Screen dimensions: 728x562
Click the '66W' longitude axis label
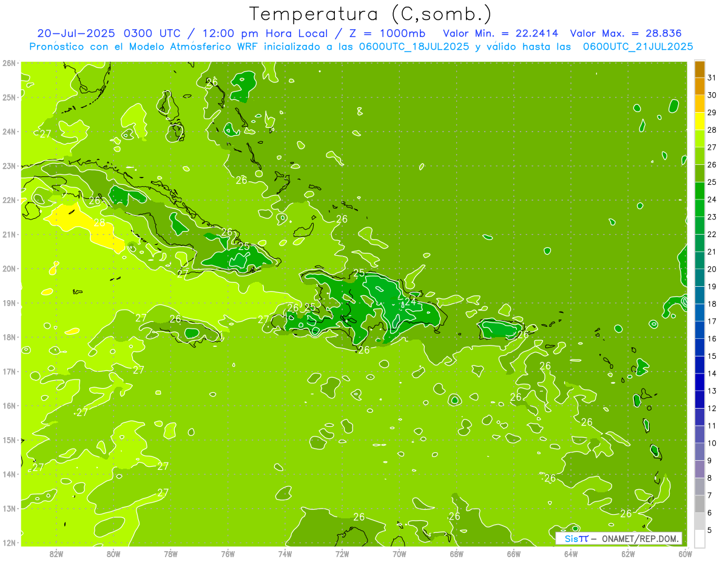click(x=514, y=554)
